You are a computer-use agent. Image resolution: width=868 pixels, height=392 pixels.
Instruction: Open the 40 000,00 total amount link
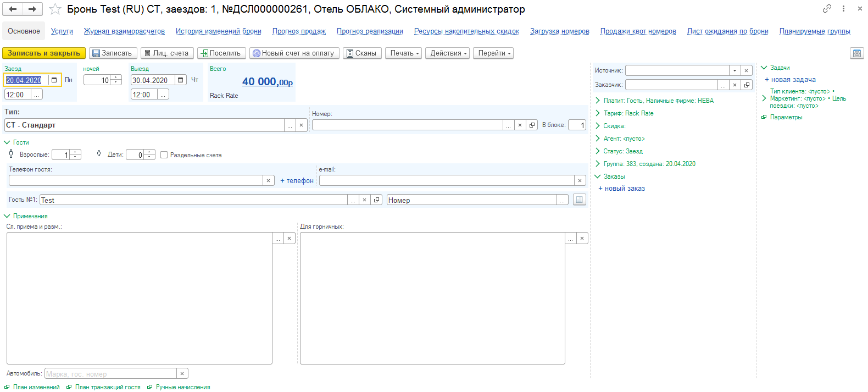[x=268, y=82]
